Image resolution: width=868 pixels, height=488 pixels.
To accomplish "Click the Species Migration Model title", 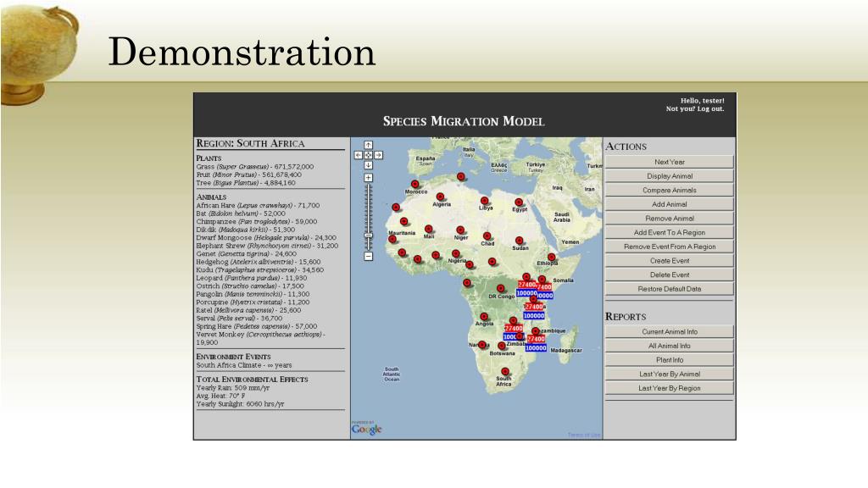I will click(x=464, y=121).
